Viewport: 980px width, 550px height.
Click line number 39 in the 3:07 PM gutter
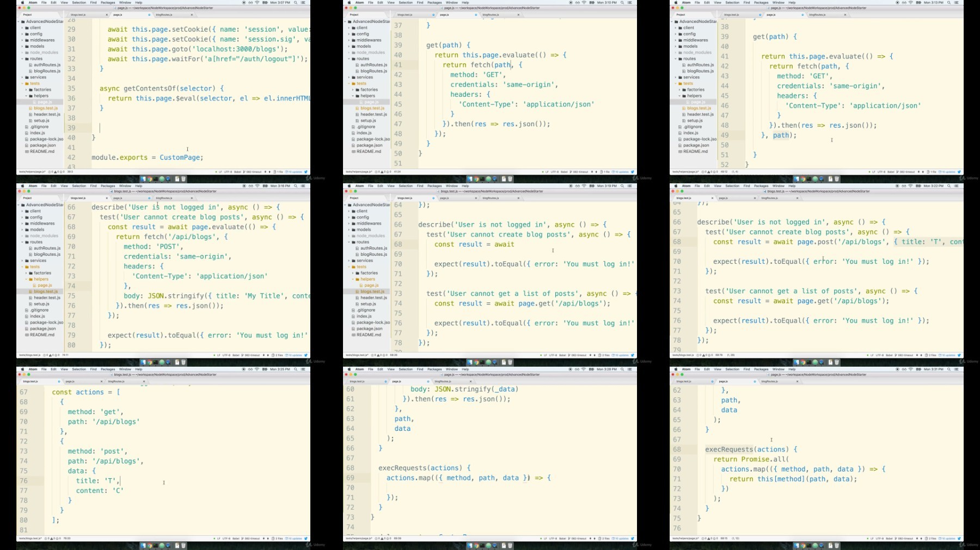[71, 128]
